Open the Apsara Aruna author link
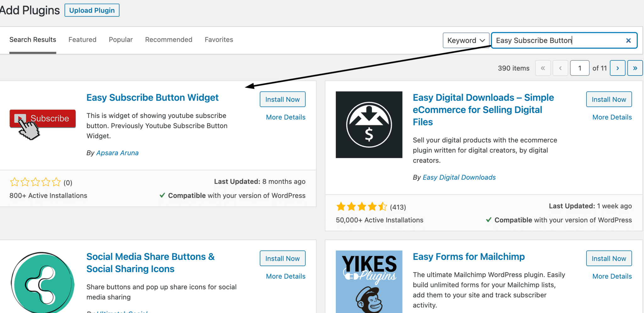The image size is (644, 313). click(117, 153)
